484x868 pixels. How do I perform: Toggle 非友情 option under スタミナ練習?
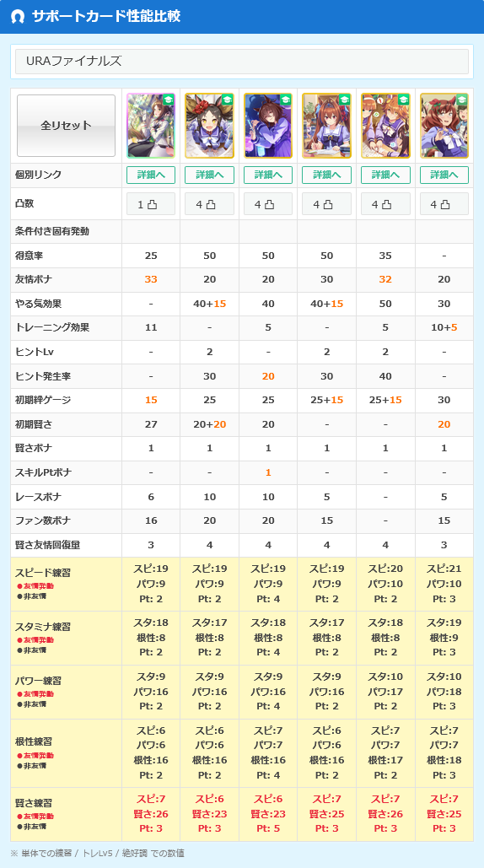[31, 650]
